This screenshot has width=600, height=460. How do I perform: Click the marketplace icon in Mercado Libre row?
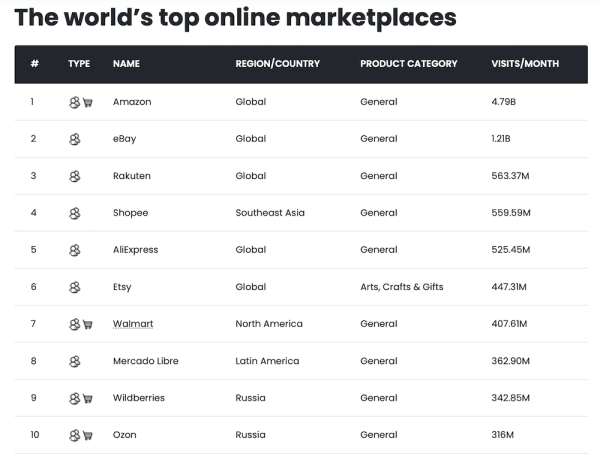click(x=74, y=361)
